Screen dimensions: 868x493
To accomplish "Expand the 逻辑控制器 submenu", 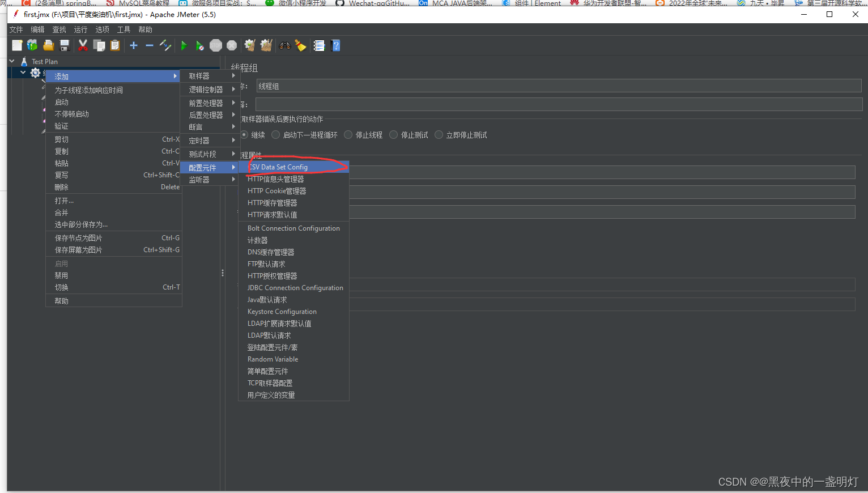I will [x=210, y=90].
